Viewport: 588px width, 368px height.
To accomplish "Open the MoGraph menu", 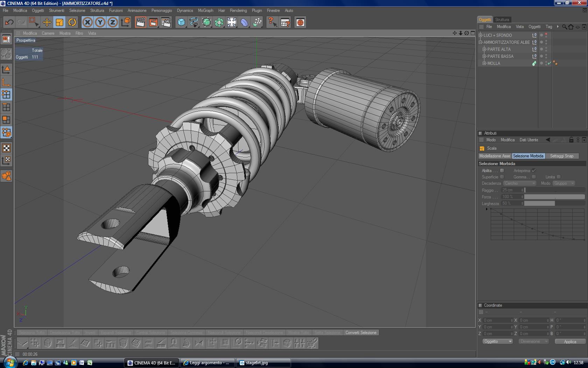I will pyautogui.click(x=205, y=11).
